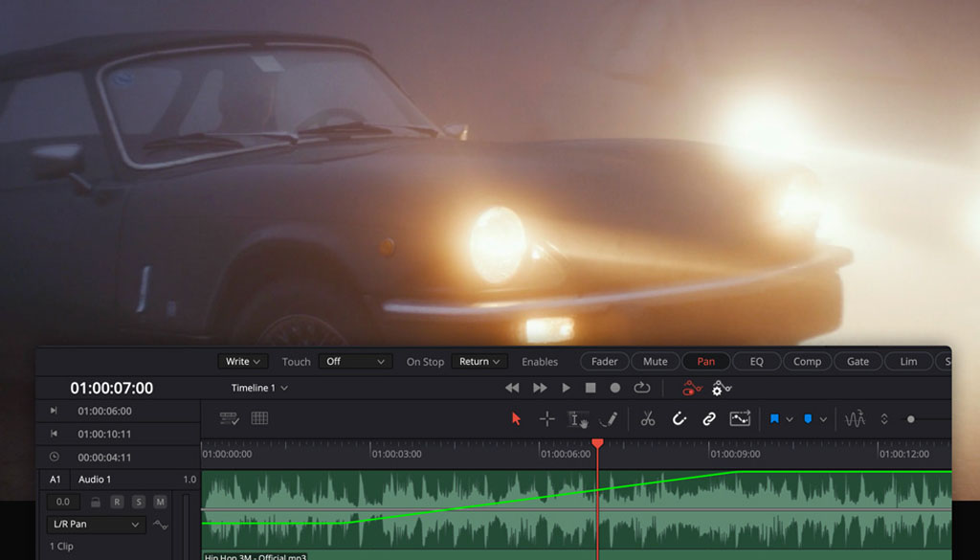Click the out timecode 01:00:10:11
Screen dimensions: 980x560
coord(104,435)
